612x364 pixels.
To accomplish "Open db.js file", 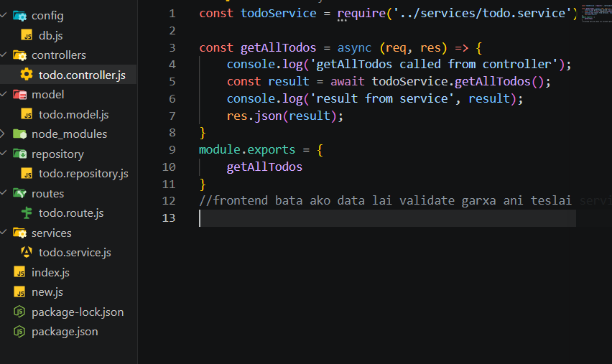I will click(51, 36).
